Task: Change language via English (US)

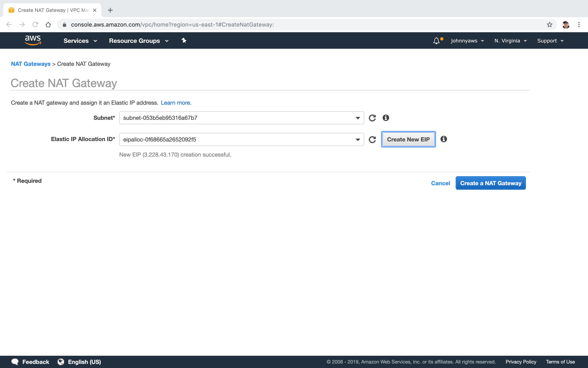Action: [84, 362]
